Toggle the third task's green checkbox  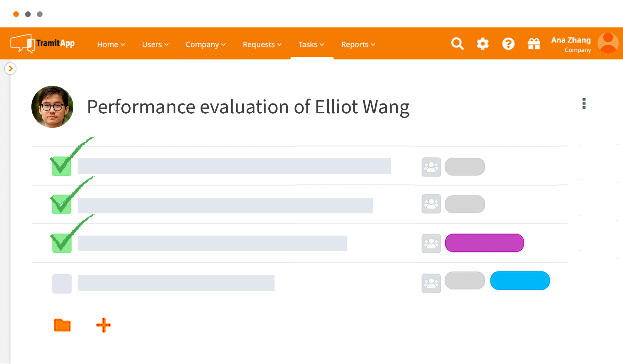point(62,243)
